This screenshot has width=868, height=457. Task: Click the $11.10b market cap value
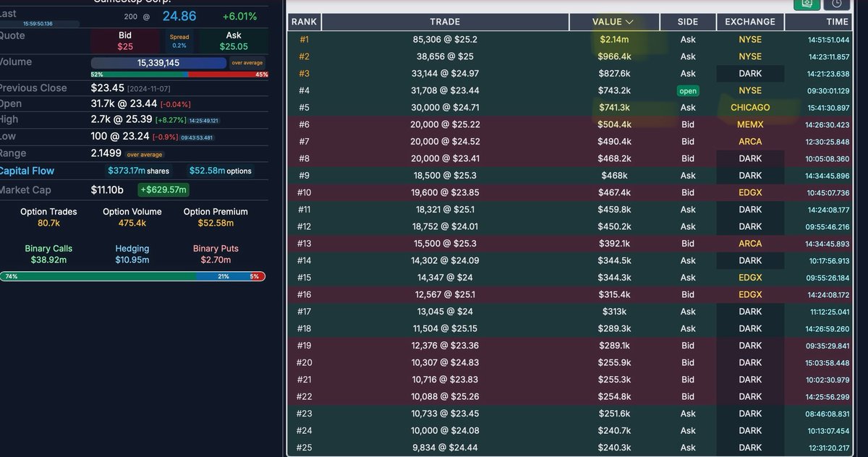(x=107, y=189)
